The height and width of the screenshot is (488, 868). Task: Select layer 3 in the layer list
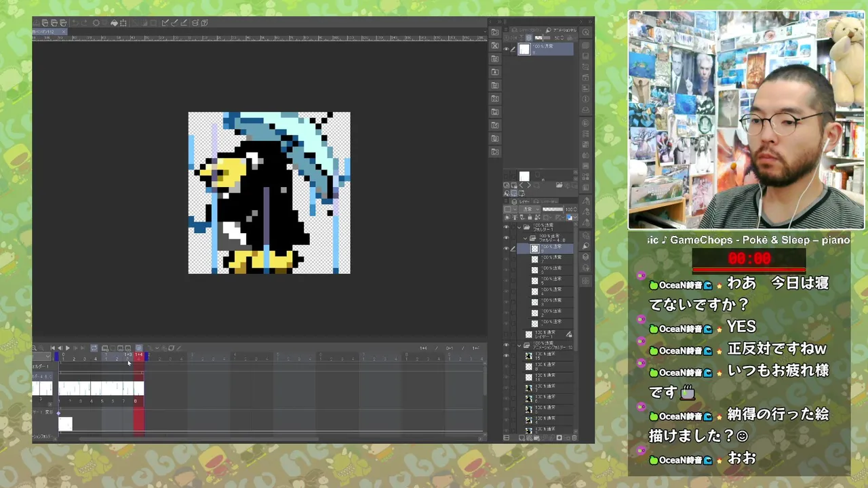click(x=545, y=301)
